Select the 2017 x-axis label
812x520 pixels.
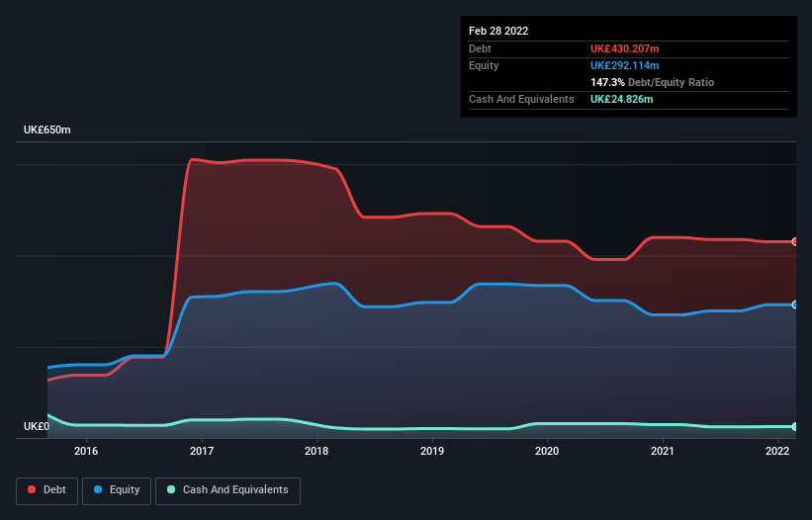pos(202,451)
